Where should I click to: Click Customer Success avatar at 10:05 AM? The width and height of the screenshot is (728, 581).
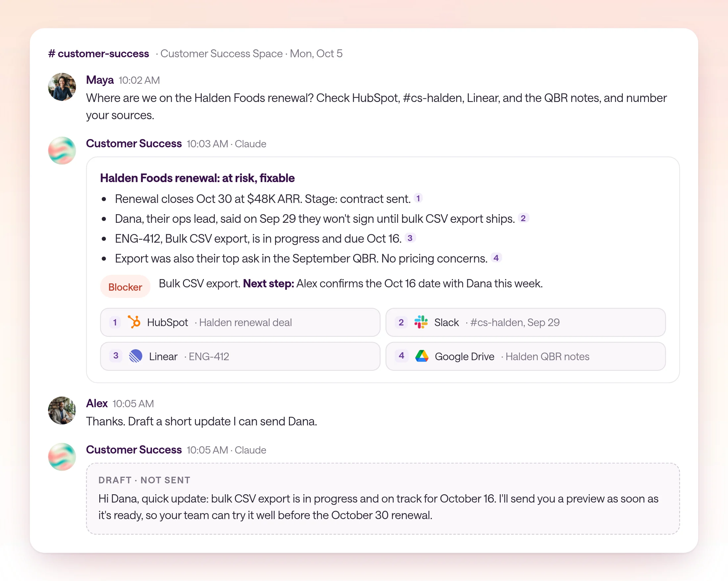pyautogui.click(x=62, y=457)
